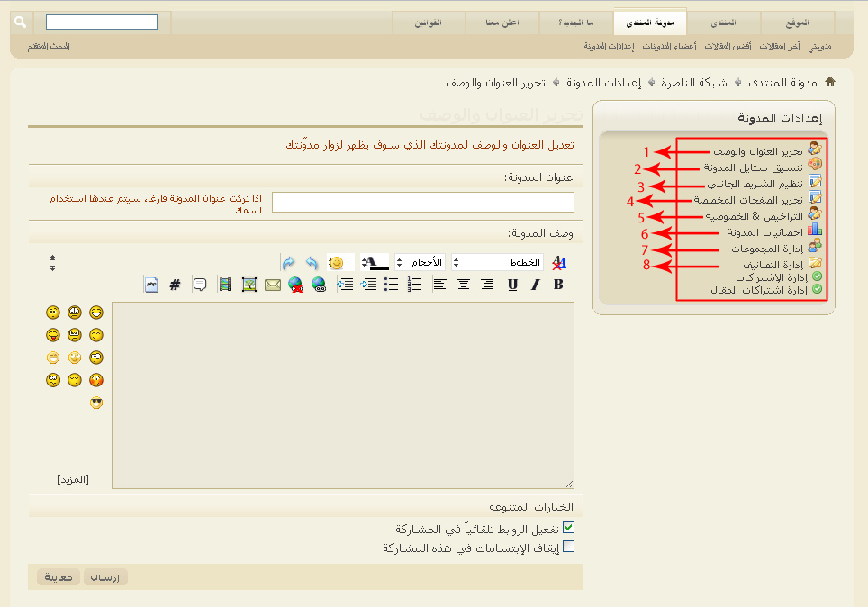Click the إرسال submit button
The image size is (868, 607).
pos(105,577)
